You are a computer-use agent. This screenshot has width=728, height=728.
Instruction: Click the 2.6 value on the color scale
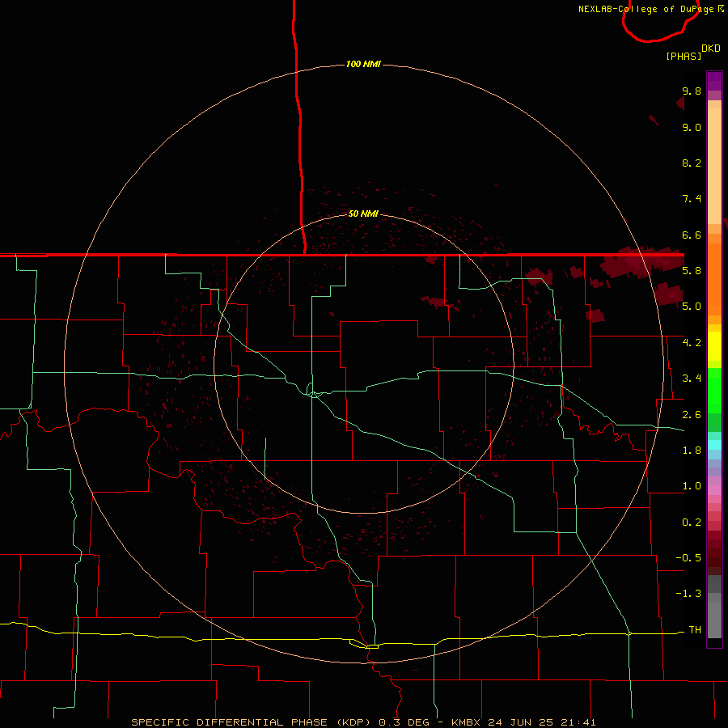692,415
